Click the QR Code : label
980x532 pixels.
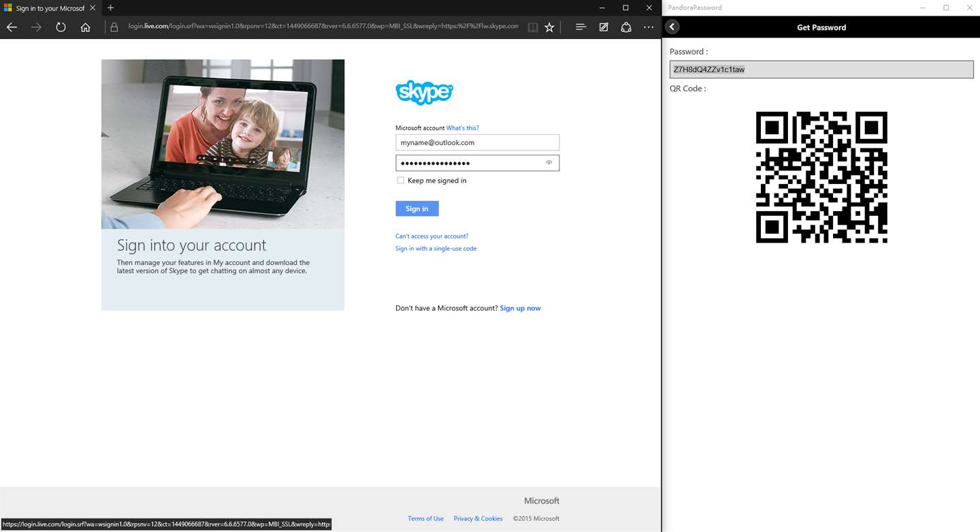point(688,89)
